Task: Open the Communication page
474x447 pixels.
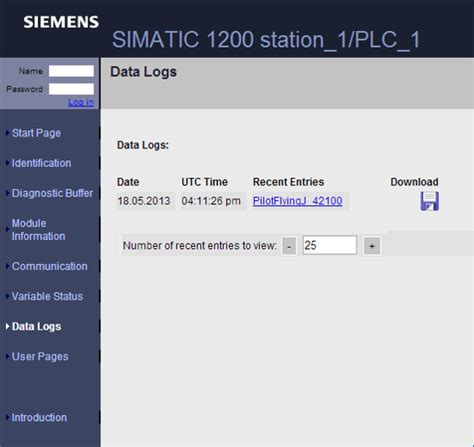Action: 50,266
